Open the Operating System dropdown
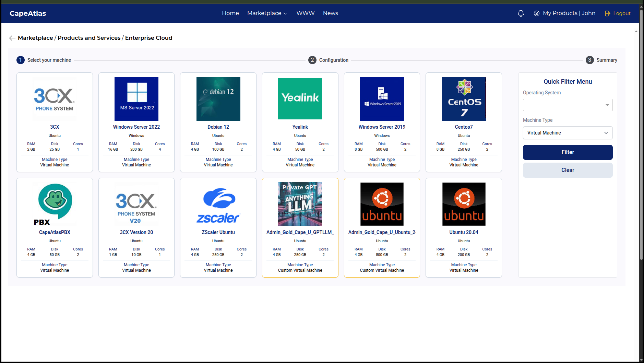 click(x=568, y=105)
